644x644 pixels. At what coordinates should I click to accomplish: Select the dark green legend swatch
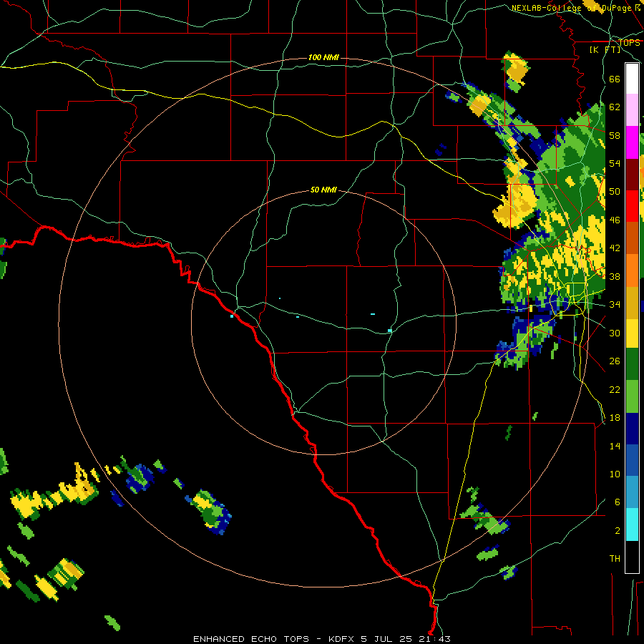[x=632, y=364]
